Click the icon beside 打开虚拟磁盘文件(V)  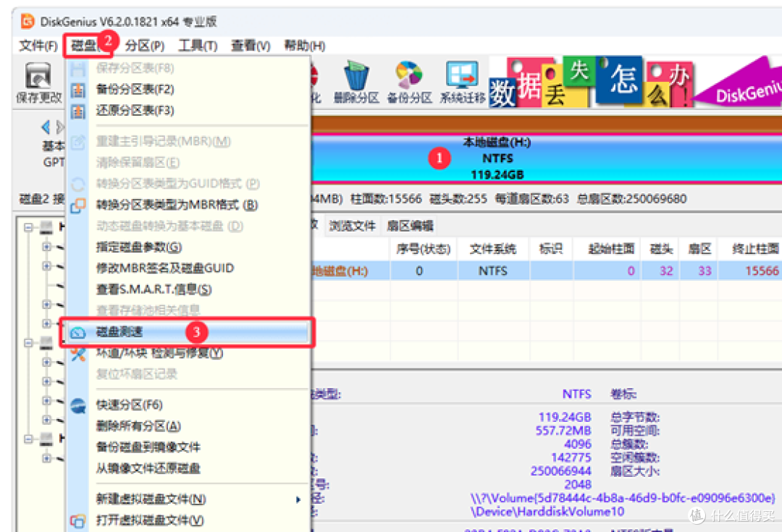coord(77,521)
